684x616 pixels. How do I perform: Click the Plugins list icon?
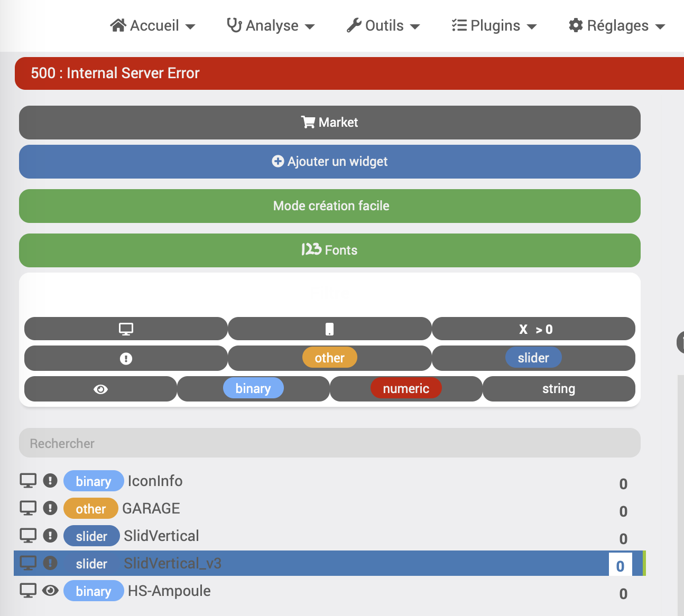(459, 25)
